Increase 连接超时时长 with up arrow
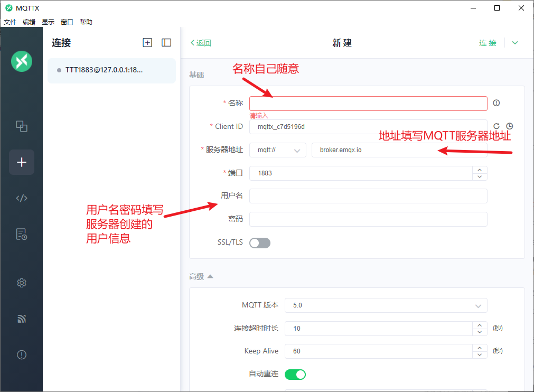The width and height of the screenshot is (534, 392). pyautogui.click(x=480, y=325)
